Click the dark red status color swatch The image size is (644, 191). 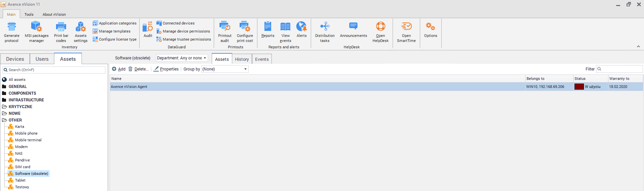point(579,87)
